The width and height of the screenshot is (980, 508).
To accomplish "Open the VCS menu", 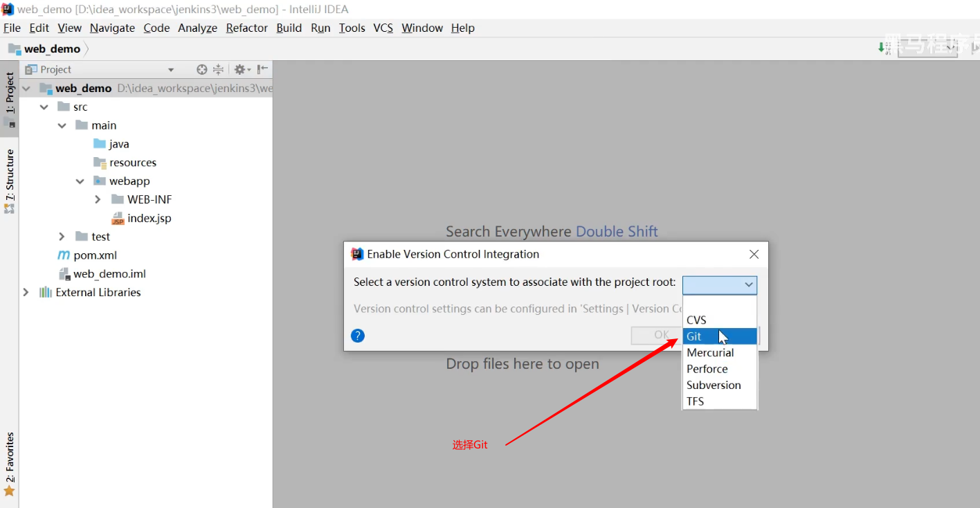I will point(383,28).
